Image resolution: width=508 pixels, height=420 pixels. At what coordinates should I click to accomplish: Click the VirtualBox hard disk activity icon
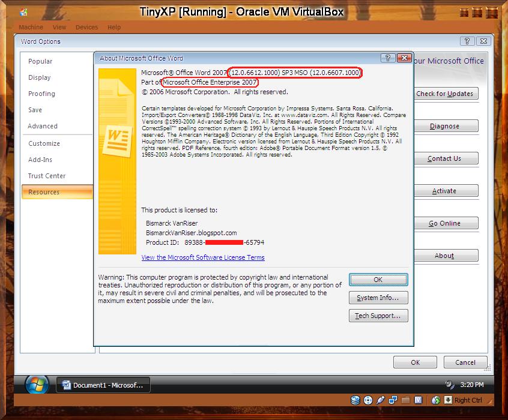click(355, 400)
